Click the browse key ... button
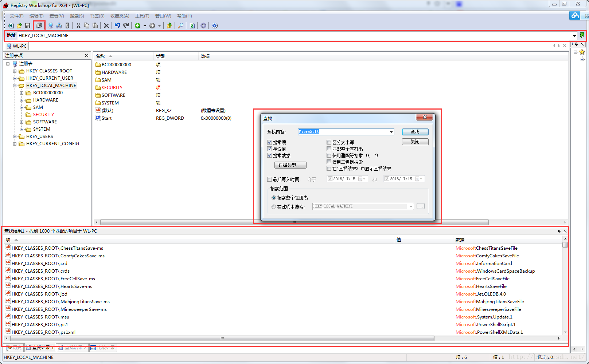This screenshot has width=589, height=364. coord(421,206)
